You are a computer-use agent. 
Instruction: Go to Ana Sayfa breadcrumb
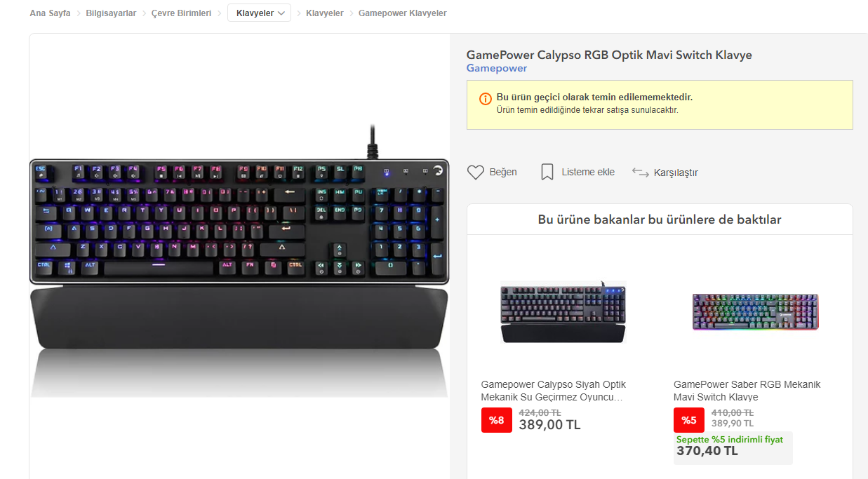50,13
